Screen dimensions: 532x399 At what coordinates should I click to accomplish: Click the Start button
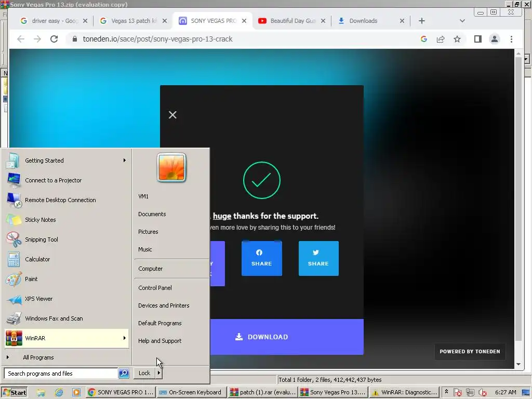pyautogui.click(x=14, y=392)
